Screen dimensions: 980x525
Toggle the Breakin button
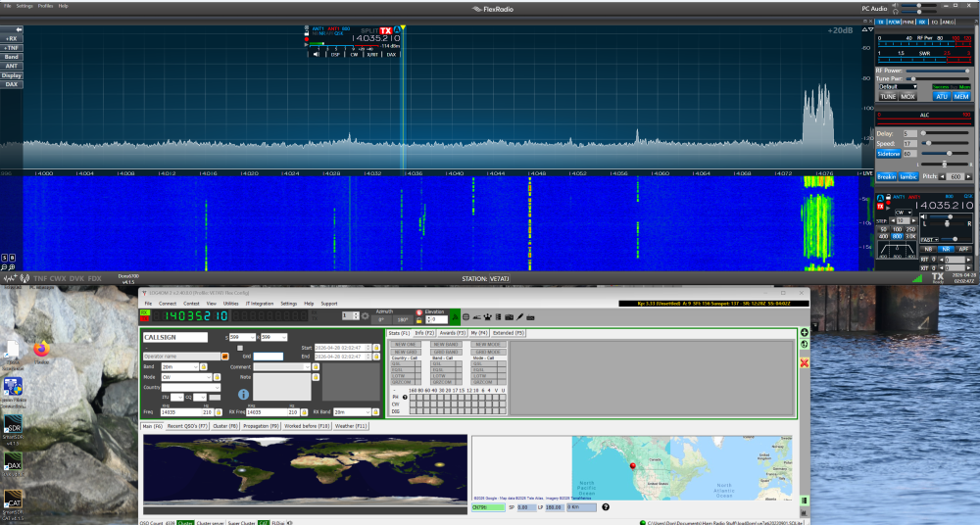pyautogui.click(x=886, y=176)
